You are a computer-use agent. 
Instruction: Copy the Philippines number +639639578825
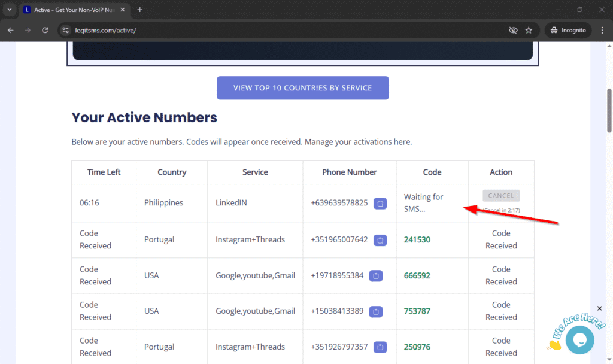[x=380, y=204]
